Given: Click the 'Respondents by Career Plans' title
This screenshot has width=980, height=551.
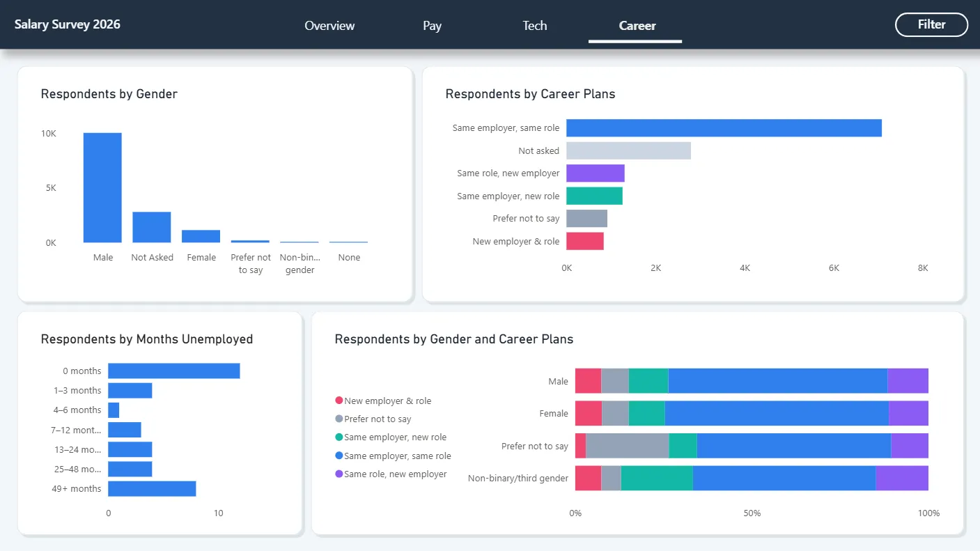Looking at the screenshot, I should pos(531,94).
